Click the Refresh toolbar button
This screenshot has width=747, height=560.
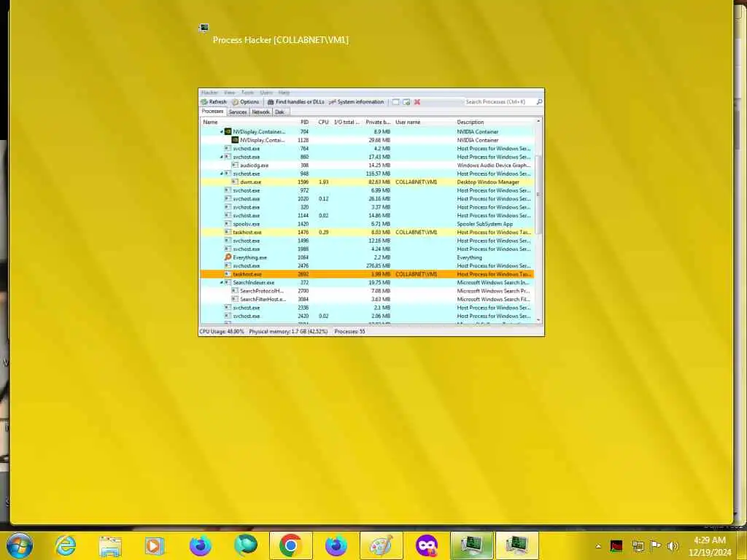[214, 102]
